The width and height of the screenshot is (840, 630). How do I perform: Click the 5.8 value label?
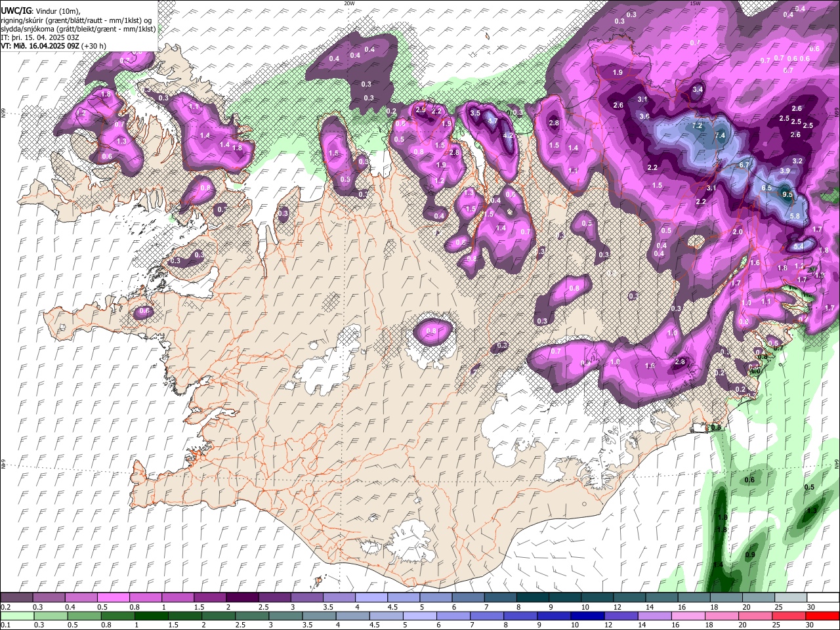coord(795,217)
